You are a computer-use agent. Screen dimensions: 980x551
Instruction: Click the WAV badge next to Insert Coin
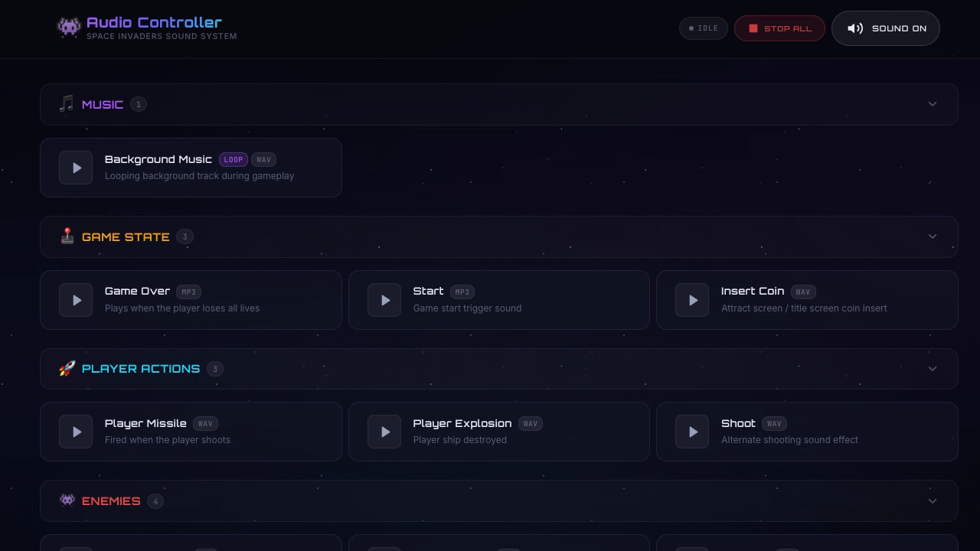[x=803, y=292]
